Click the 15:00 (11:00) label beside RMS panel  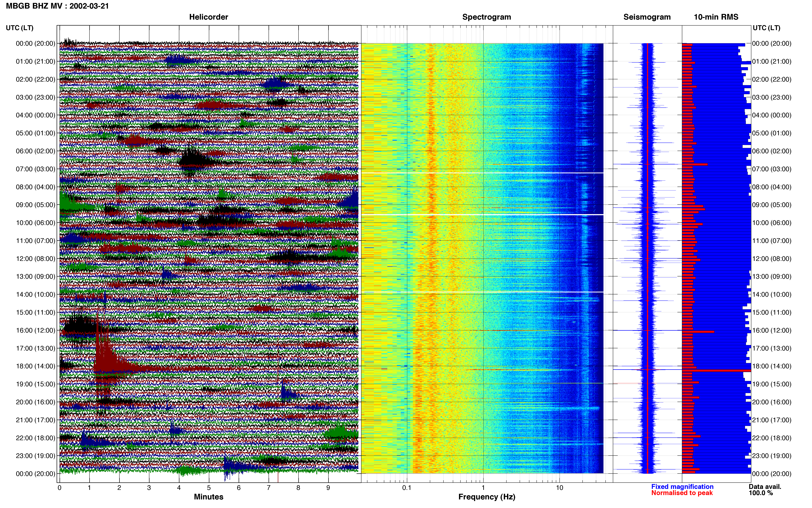tap(772, 313)
